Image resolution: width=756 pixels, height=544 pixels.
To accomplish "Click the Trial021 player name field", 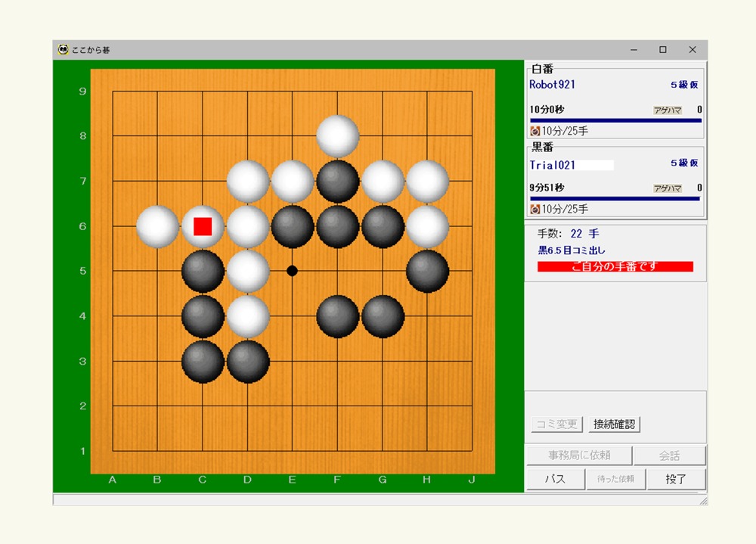I will click(x=572, y=165).
